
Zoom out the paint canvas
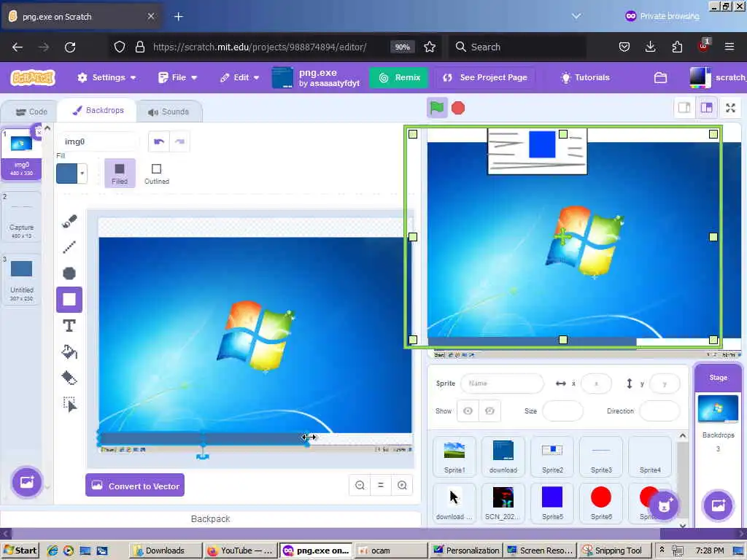360,485
